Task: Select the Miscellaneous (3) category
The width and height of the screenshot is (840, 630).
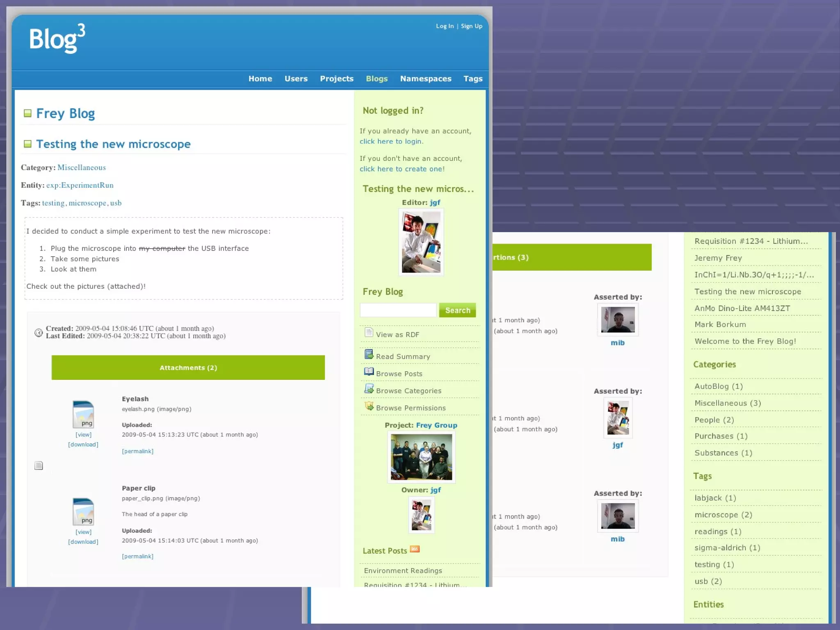Action: [728, 403]
